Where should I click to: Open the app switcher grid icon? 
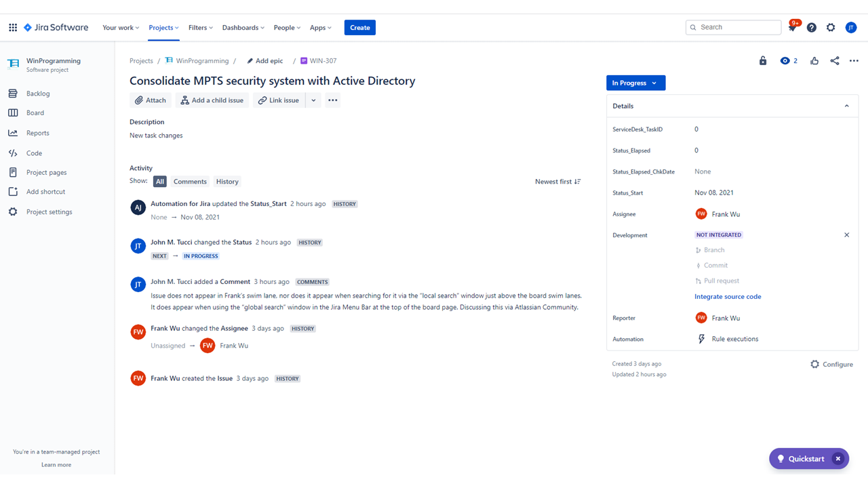click(13, 28)
